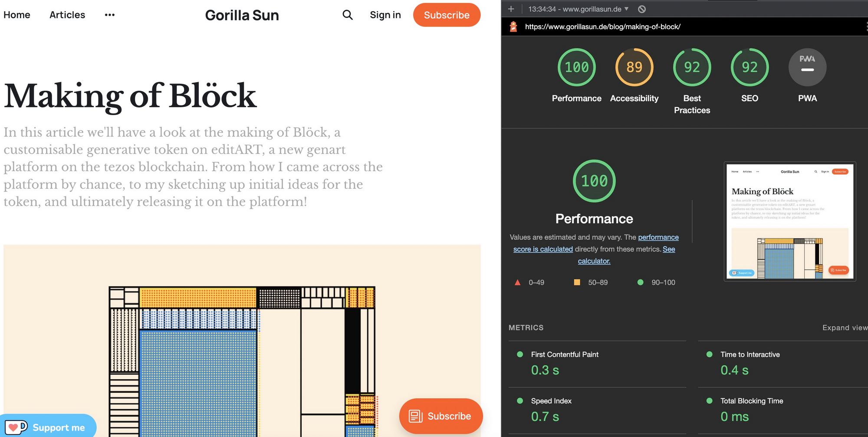The image size is (868, 437).
Task: Open the three-dots more menu in navigation
Action: click(110, 15)
